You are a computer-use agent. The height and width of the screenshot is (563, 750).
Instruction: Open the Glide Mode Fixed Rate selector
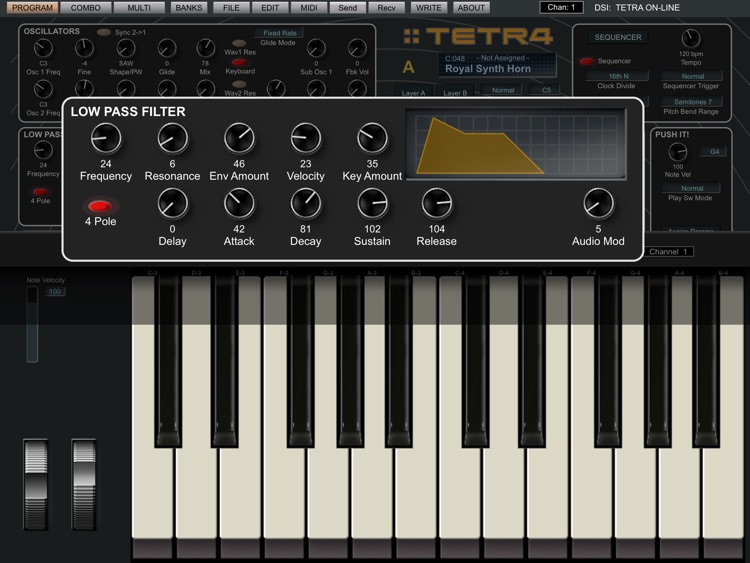[x=279, y=33]
